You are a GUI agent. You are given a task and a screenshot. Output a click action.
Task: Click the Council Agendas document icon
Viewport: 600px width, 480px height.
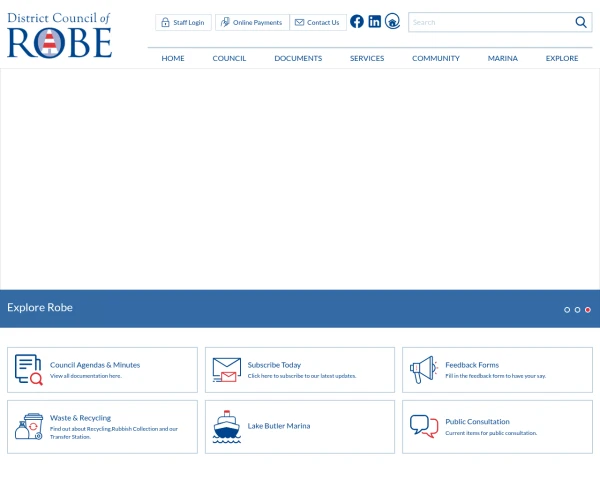coord(28,370)
